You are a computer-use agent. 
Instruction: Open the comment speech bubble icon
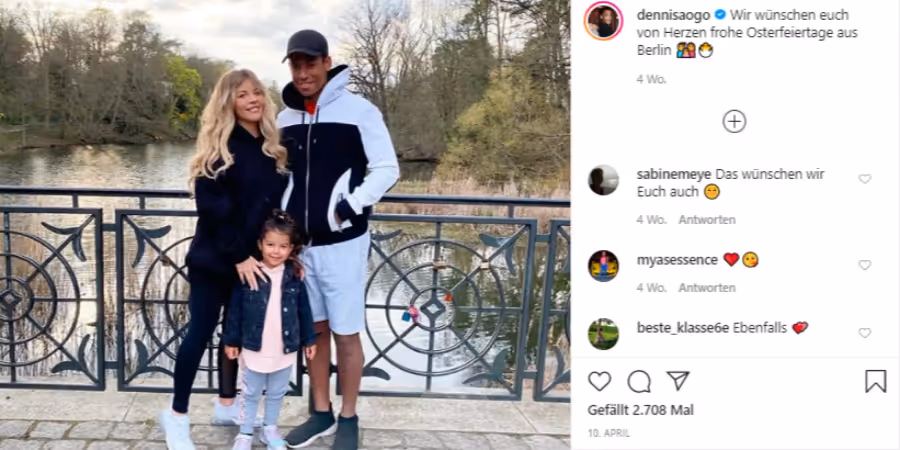639,381
